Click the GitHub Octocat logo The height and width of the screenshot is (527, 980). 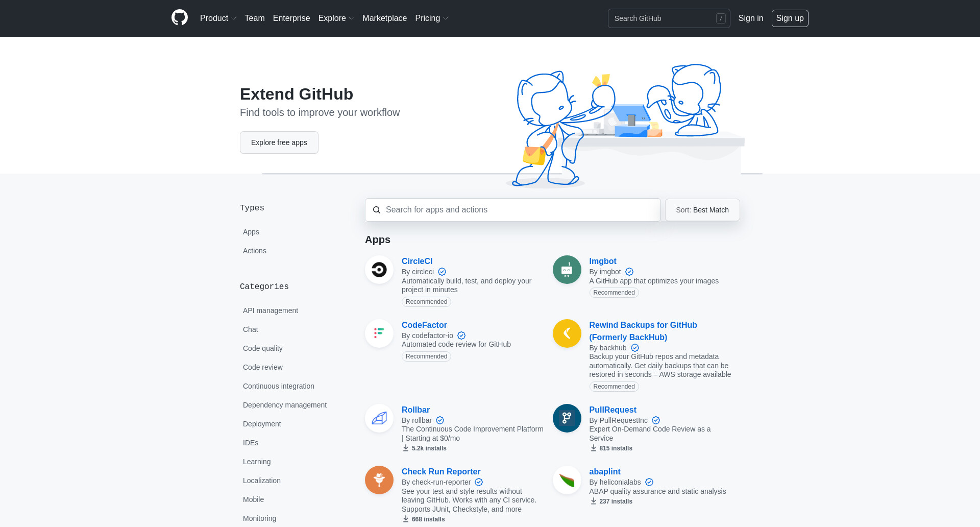[x=180, y=18]
